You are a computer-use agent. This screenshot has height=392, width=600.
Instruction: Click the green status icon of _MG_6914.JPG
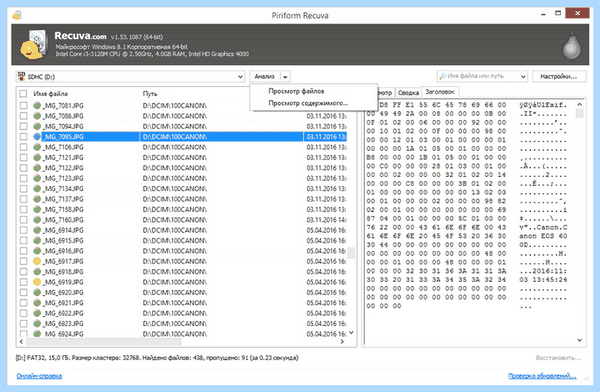point(37,230)
